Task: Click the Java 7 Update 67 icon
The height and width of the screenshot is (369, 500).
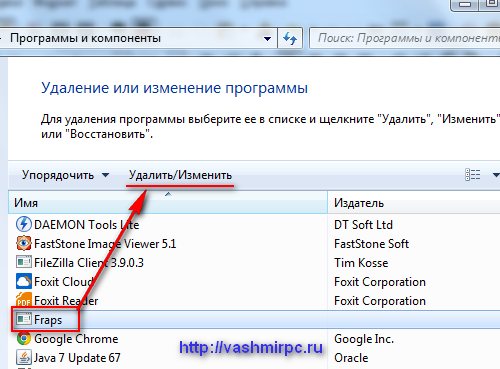Action: click(x=24, y=357)
